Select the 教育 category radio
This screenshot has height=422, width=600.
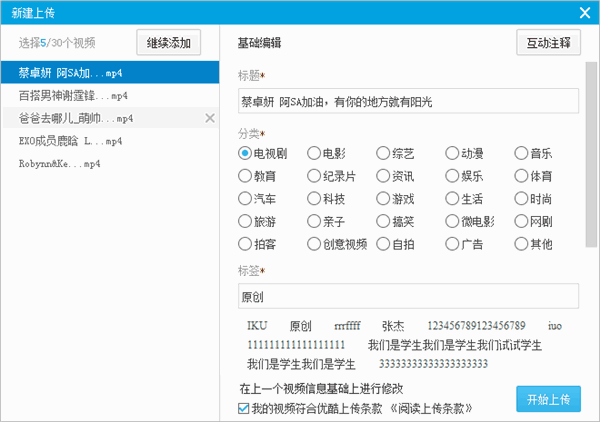245,176
